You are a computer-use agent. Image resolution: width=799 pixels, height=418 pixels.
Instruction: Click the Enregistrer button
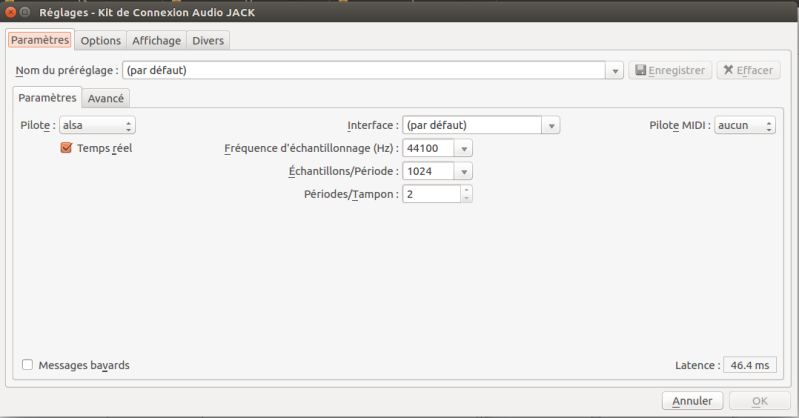[x=670, y=70]
